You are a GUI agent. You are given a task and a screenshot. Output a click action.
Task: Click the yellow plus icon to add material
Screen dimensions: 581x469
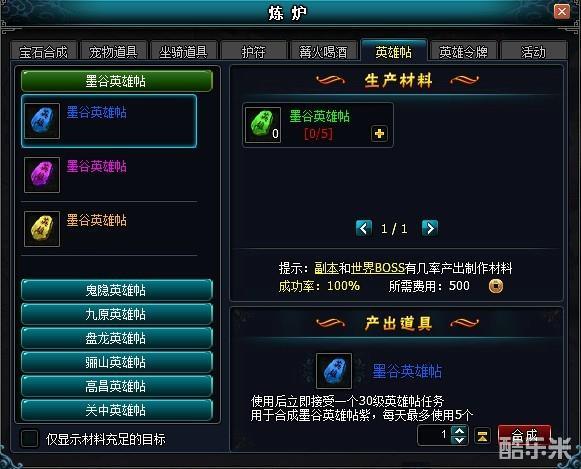379,133
